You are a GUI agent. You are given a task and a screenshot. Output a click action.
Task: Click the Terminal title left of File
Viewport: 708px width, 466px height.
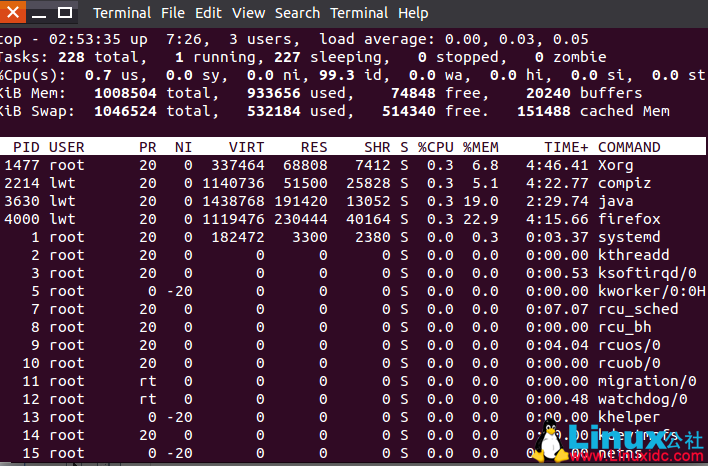122,13
